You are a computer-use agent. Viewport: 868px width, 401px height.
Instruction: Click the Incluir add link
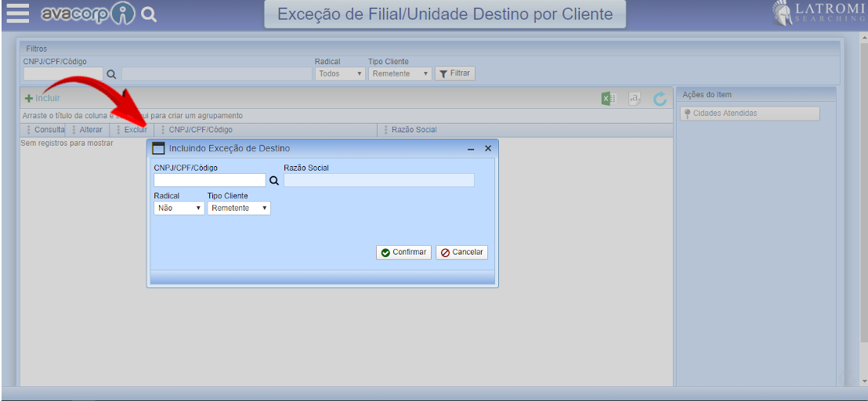[42, 99]
